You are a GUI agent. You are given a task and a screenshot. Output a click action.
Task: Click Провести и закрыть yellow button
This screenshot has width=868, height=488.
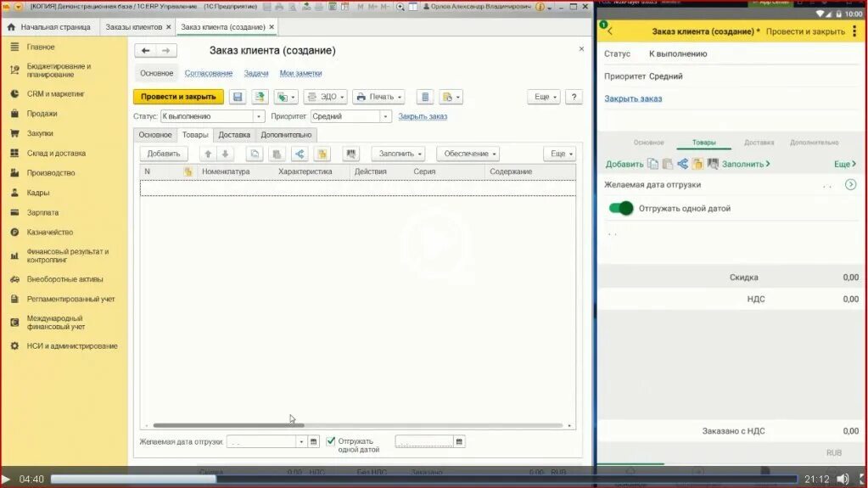pyautogui.click(x=178, y=97)
